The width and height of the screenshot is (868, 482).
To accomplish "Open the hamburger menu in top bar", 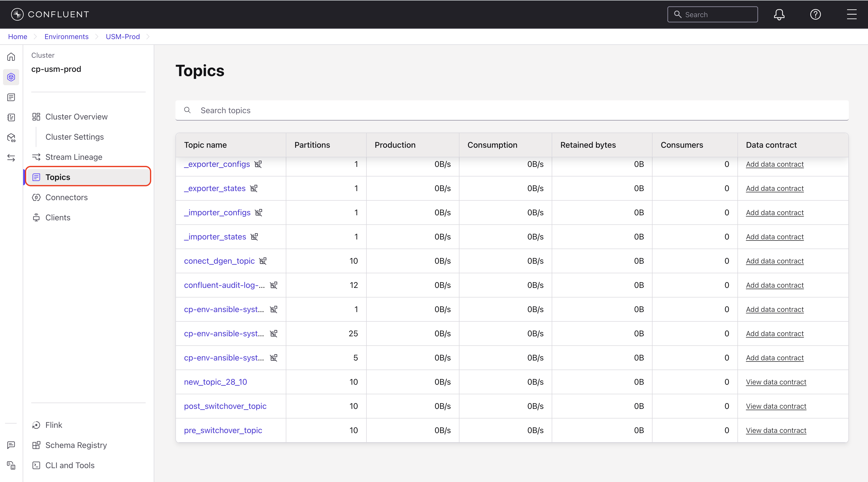I will (851, 14).
